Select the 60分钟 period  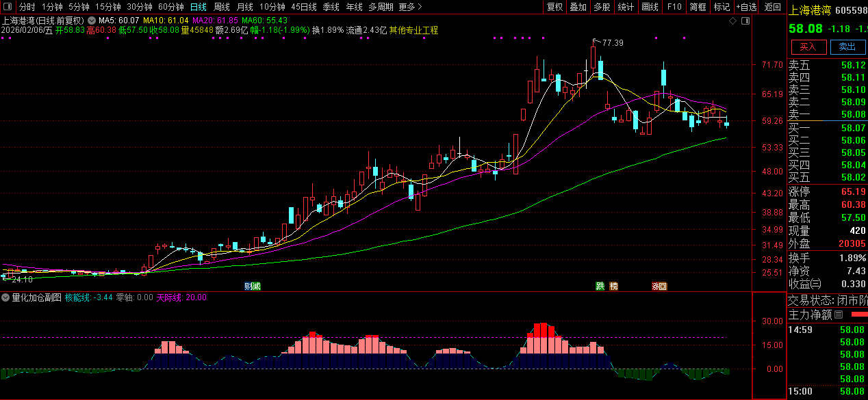170,7
